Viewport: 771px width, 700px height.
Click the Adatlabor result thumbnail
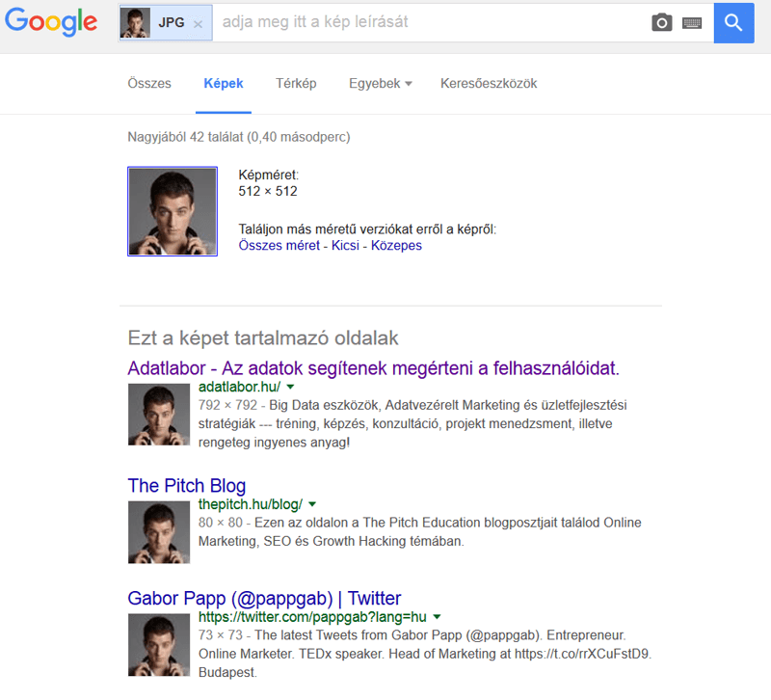coord(158,415)
